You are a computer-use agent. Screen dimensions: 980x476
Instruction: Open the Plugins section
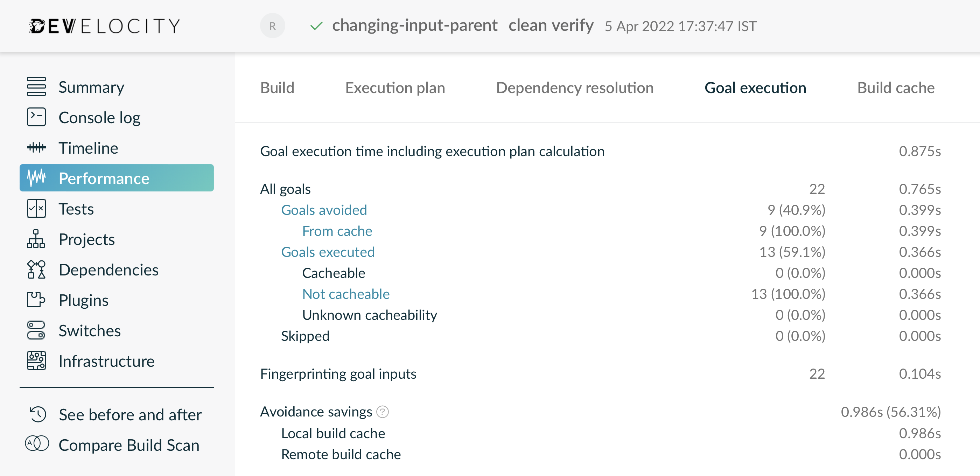[83, 300]
